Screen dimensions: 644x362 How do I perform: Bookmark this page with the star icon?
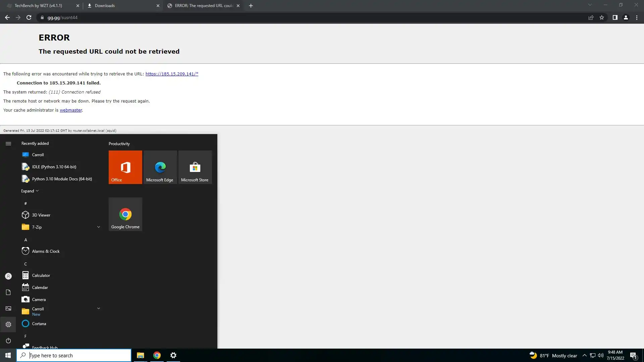(602, 17)
